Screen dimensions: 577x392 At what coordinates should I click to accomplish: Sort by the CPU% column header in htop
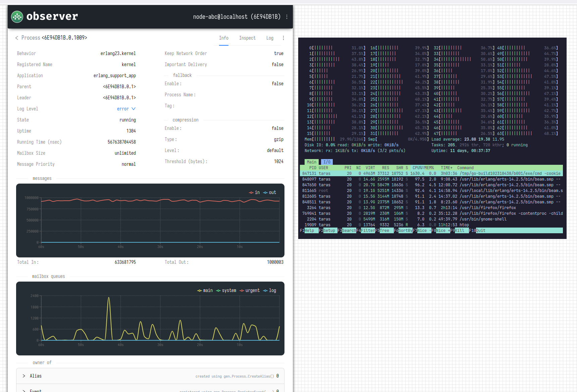click(x=418, y=168)
